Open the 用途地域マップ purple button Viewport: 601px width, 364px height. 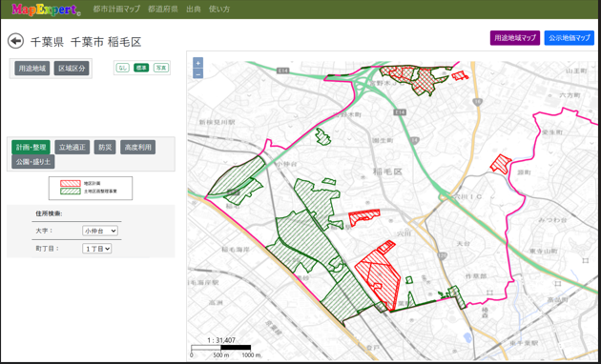pos(515,38)
